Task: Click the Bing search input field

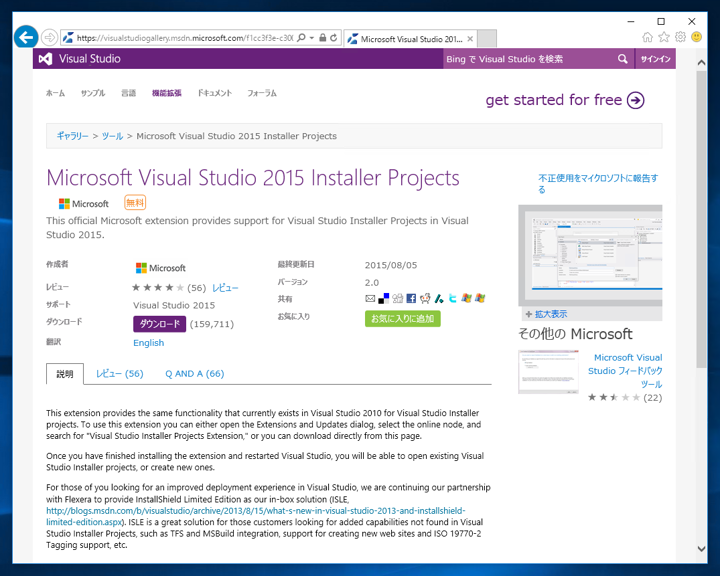Action: (x=528, y=59)
